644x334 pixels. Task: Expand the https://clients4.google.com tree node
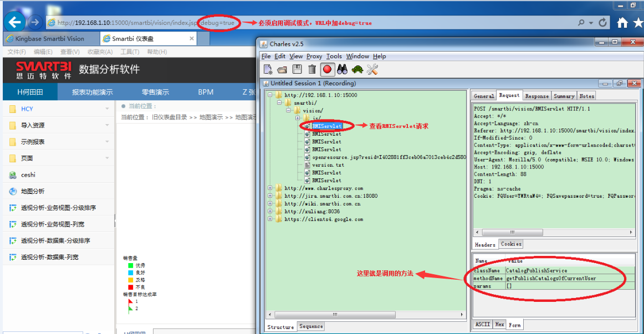point(270,219)
